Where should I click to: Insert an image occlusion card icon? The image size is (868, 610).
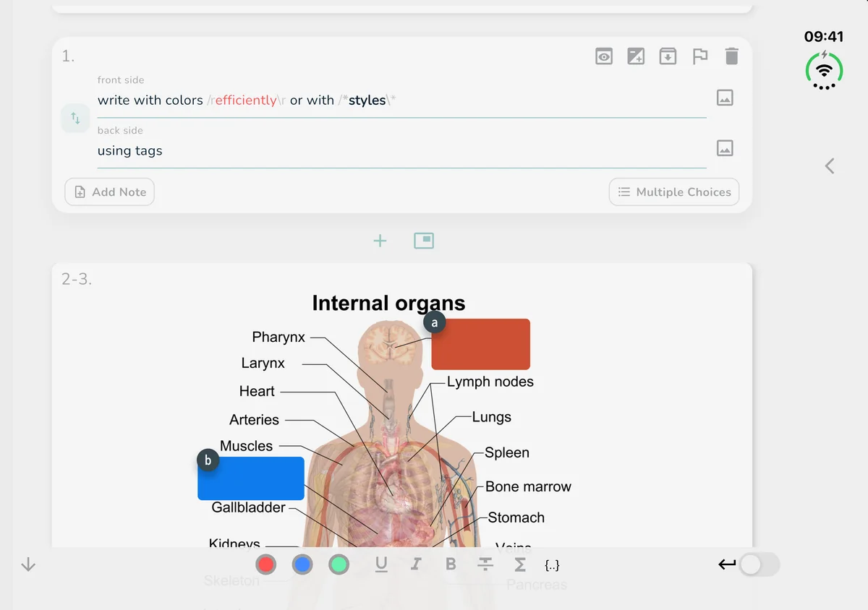pyautogui.click(x=424, y=241)
